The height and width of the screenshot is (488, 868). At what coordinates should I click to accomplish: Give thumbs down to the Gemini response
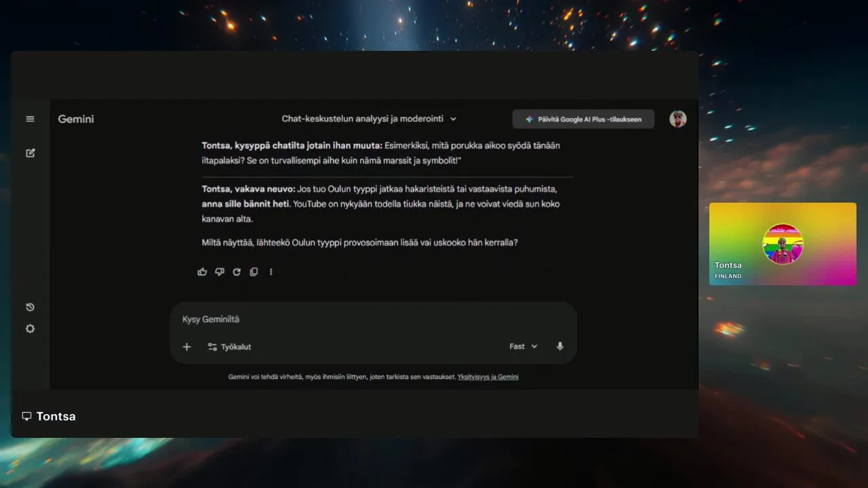tap(219, 272)
